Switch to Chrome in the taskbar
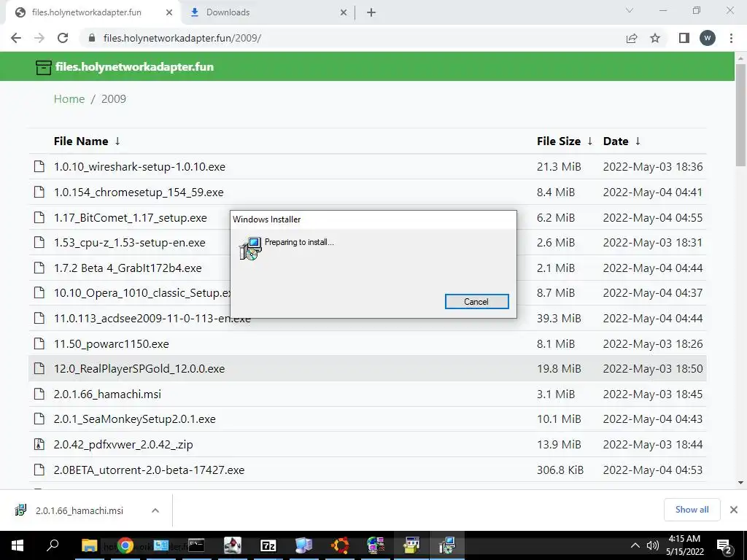Screen dimensions: 747x560 tap(125, 545)
